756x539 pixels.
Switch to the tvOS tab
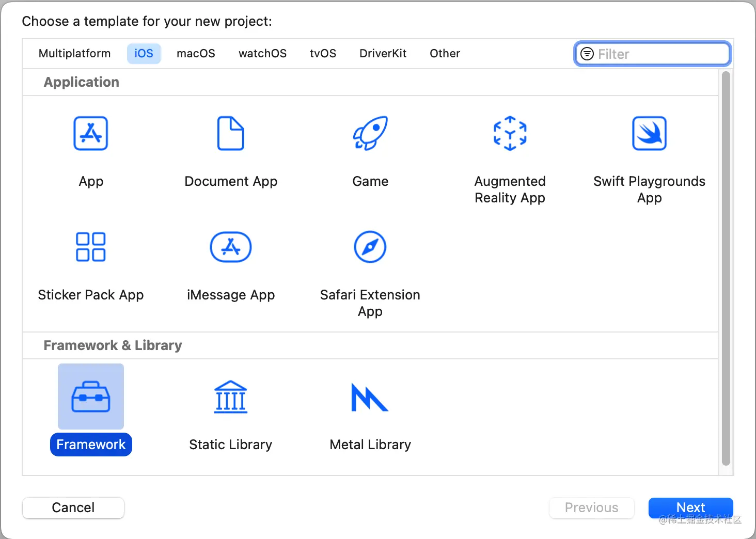click(323, 54)
